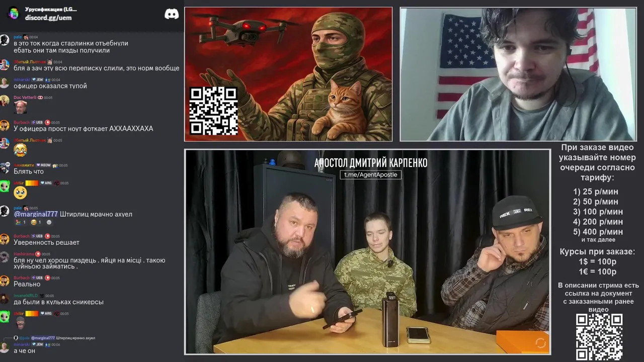This screenshot has height=362, width=644.
Task: Open the server avatar icon beside discord.gg/uem
Action: pyautogui.click(x=14, y=14)
